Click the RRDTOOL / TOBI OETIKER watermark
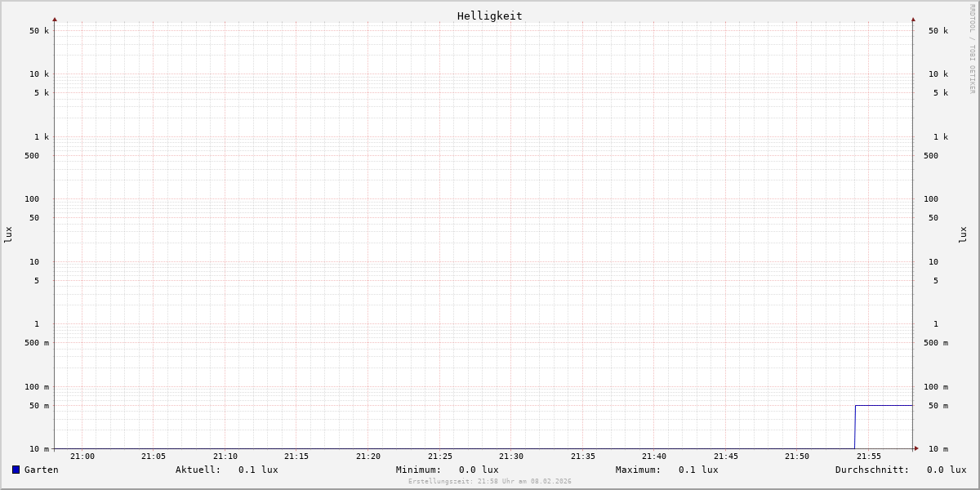Image resolution: width=980 pixels, height=490 pixels. pos(972,49)
